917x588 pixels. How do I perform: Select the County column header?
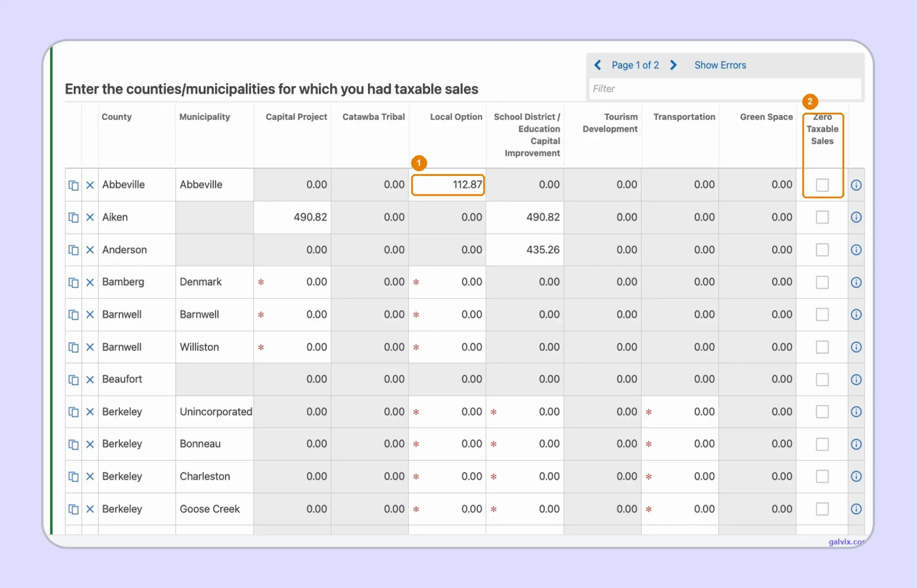pos(116,117)
